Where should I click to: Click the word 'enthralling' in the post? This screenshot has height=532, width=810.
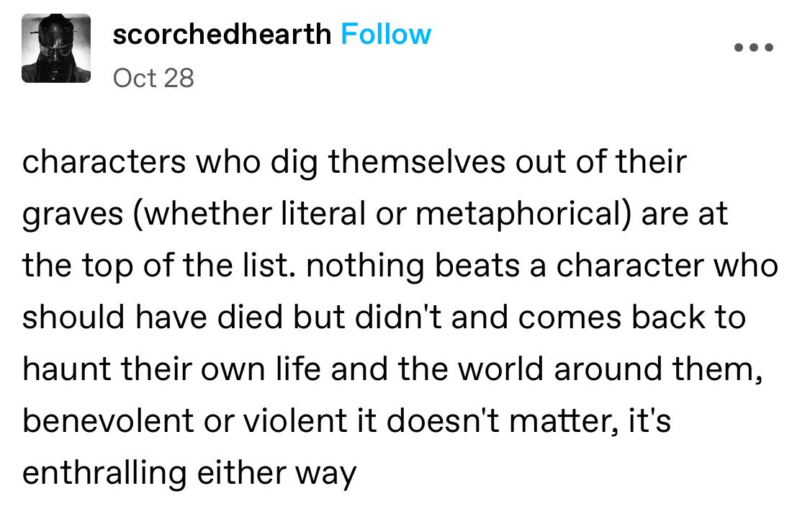[x=104, y=473]
